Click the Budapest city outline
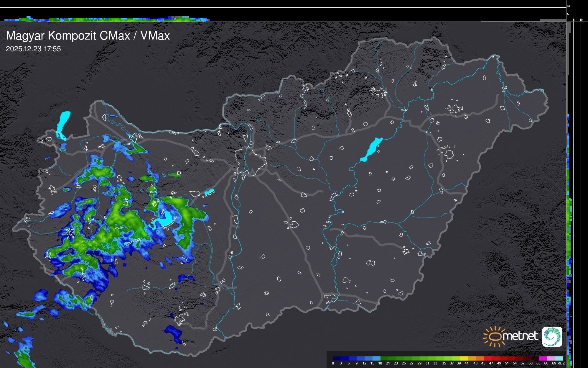 (x=251, y=161)
